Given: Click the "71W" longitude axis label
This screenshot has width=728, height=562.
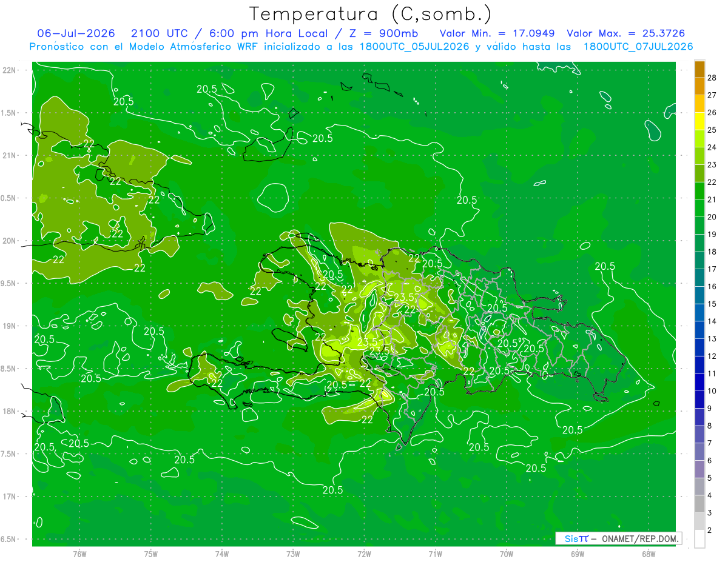Looking at the screenshot, I should tap(435, 554).
